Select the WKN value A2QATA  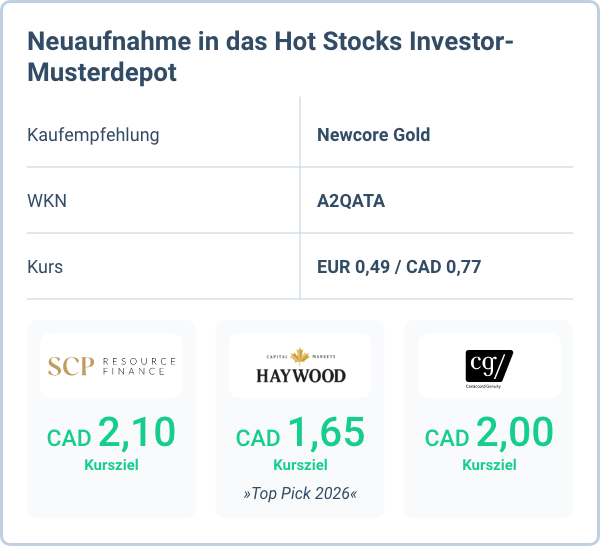pos(351,201)
